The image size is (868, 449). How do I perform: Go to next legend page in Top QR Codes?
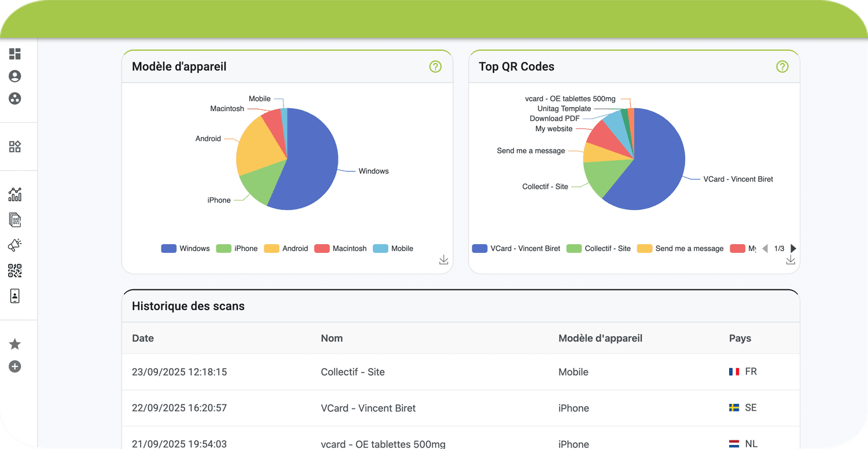click(793, 248)
